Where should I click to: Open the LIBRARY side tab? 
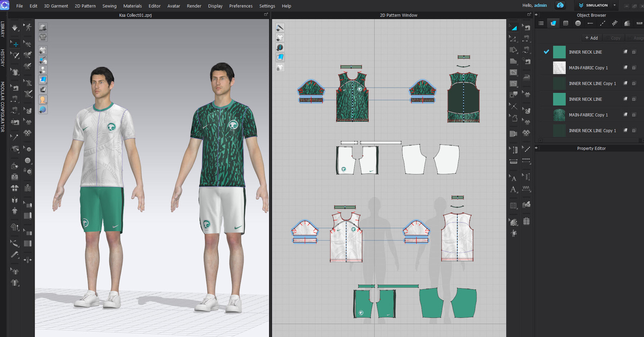(3, 29)
